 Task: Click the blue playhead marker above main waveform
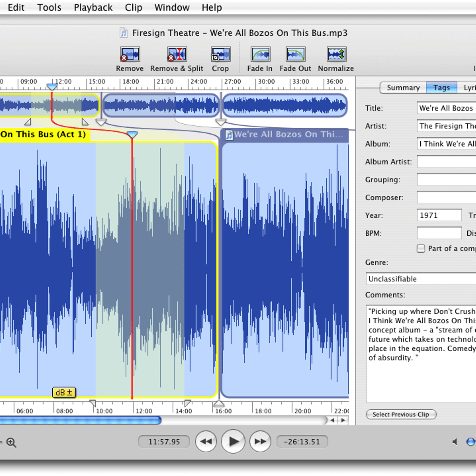tap(132, 135)
